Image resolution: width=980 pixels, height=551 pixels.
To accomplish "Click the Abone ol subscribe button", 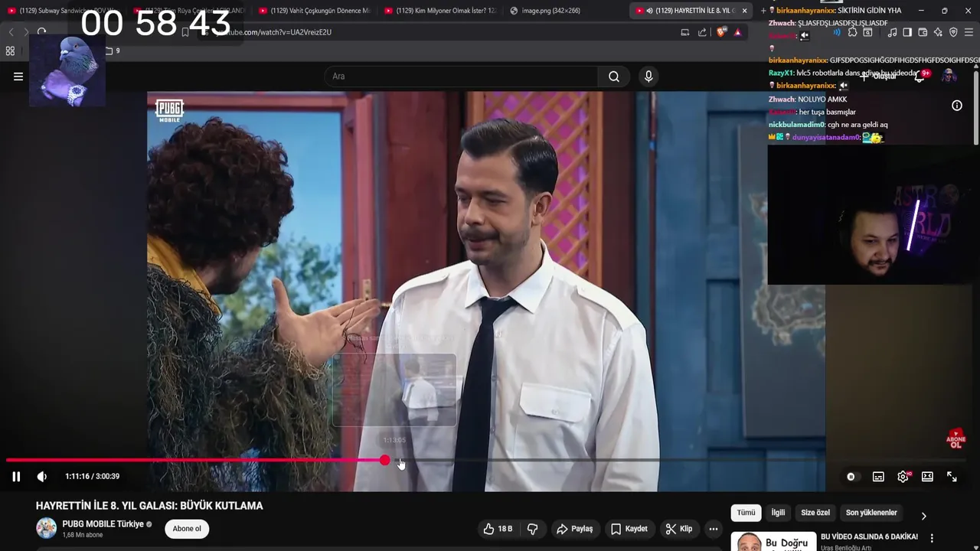I will pyautogui.click(x=187, y=529).
